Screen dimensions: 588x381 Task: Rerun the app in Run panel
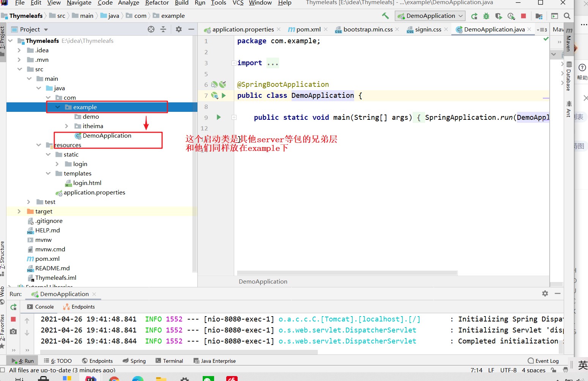[13, 307]
